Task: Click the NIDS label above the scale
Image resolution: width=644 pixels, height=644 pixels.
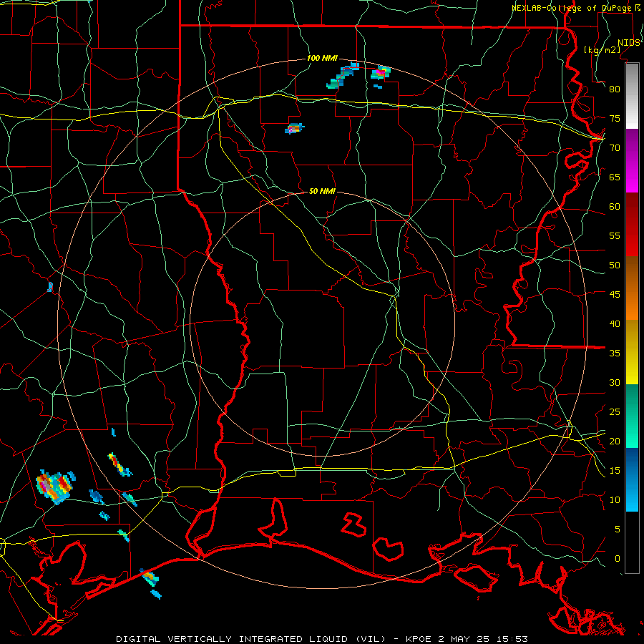Action: (x=629, y=43)
